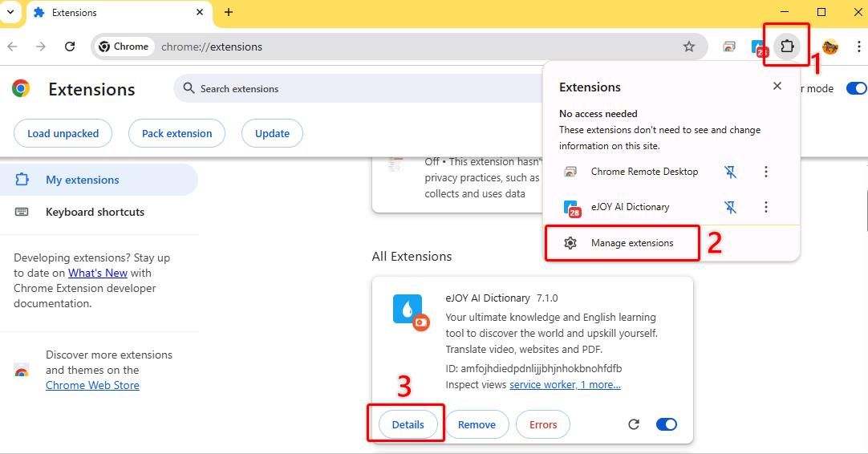Screen dimensions: 868x454
Task: Reload the chrome://extensions page
Action: pyautogui.click(x=70, y=47)
